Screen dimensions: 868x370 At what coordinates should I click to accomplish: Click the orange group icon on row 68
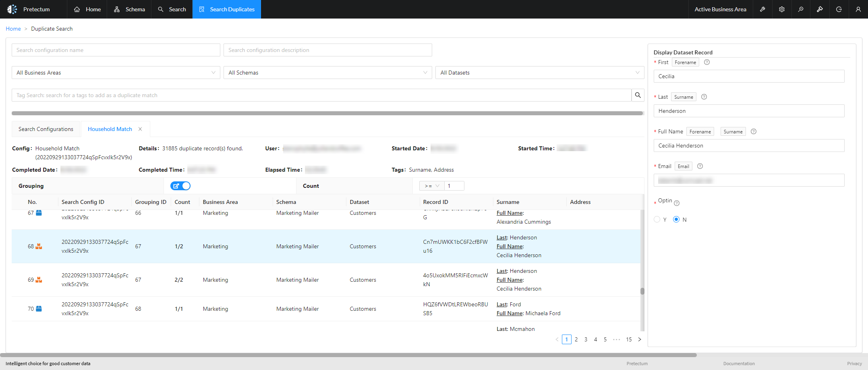click(x=39, y=246)
